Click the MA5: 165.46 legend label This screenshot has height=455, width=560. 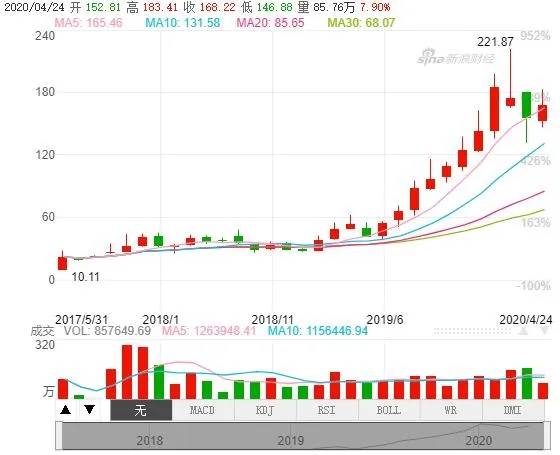pos(88,23)
